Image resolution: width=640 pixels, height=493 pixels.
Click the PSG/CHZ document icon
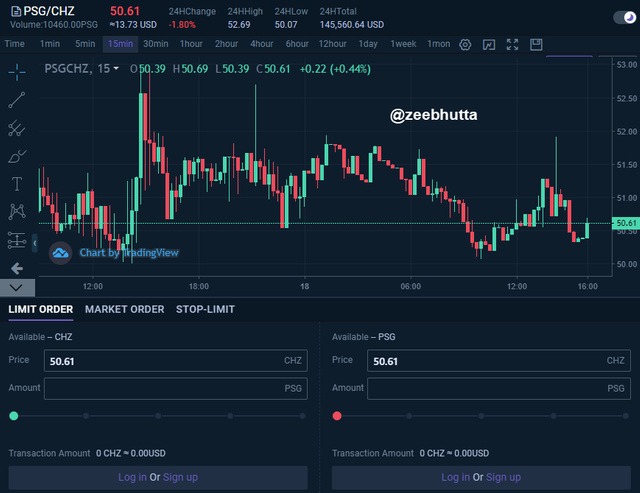(16, 11)
